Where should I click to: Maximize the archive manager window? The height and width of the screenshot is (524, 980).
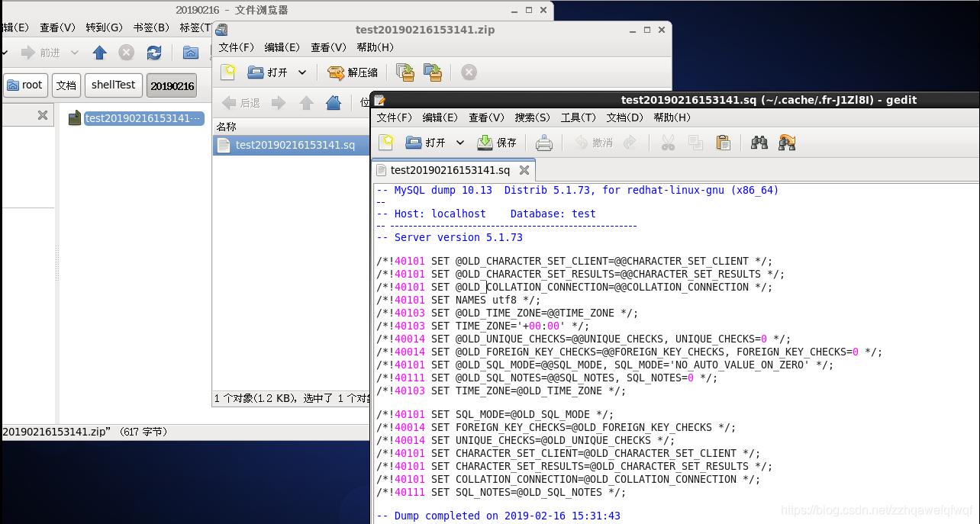point(646,30)
